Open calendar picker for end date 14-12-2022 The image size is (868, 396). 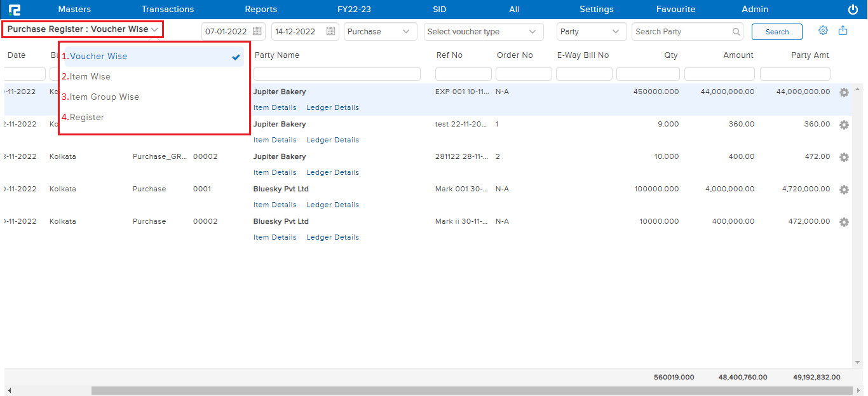tap(331, 31)
